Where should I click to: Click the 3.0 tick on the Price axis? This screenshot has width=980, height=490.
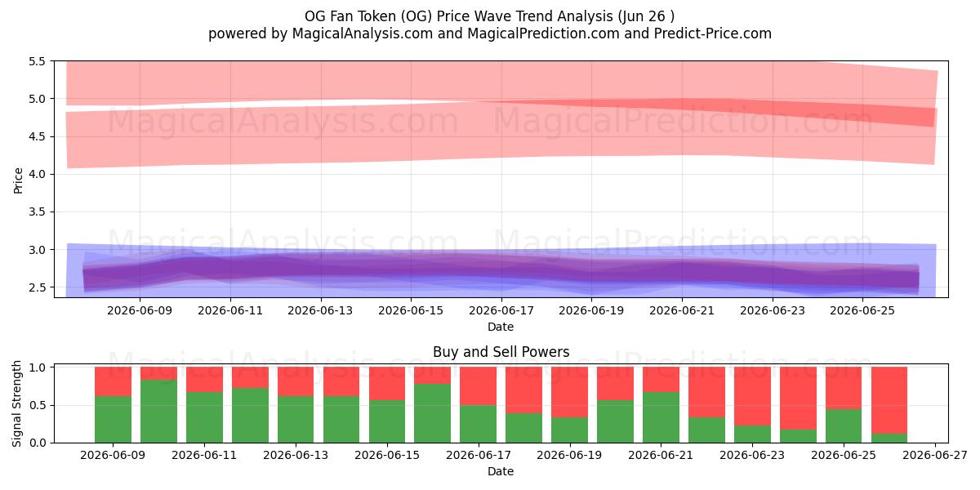click(x=36, y=249)
